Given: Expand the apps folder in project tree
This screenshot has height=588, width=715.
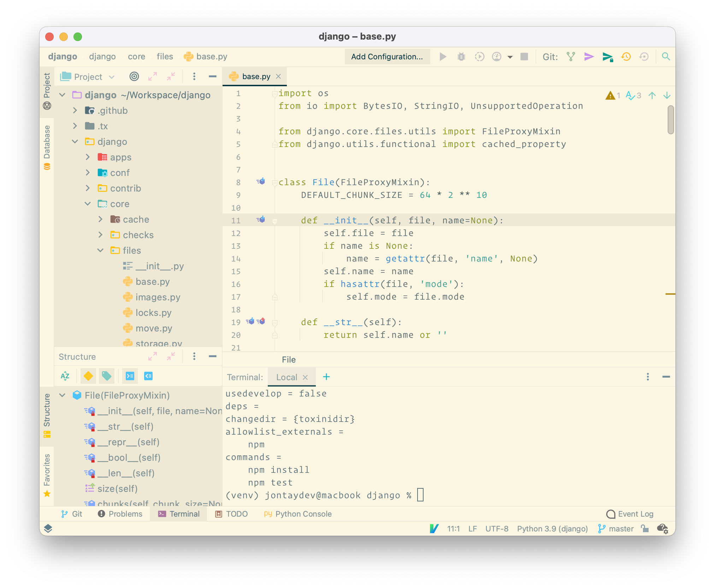Looking at the screenshot, I should tap(88, 157).
